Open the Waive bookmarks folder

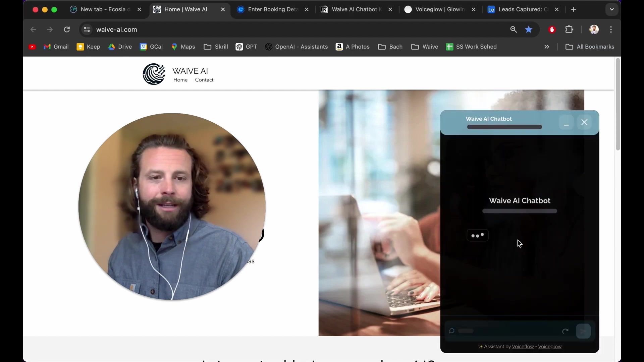[425, 47]
